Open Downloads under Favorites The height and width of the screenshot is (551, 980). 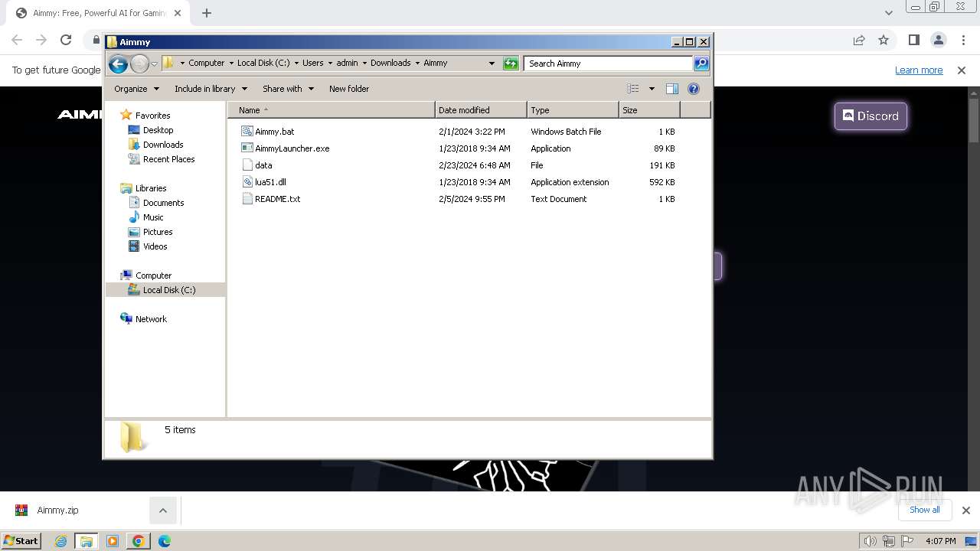pyautogui.click(x=163, y=145)
